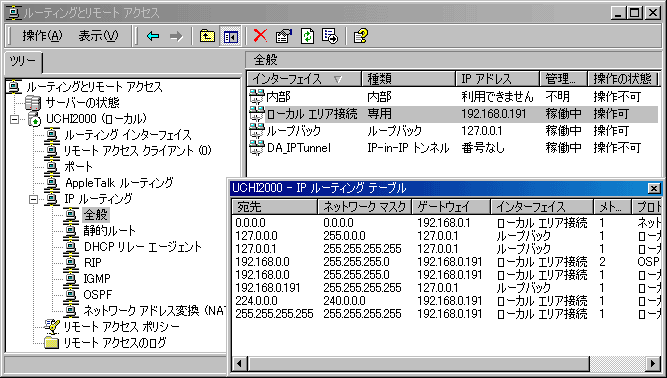Select リモート アクセス クライアント (0) node
Image resolution: width=667 pixels, height=378 pixels.
click(137, 151)
